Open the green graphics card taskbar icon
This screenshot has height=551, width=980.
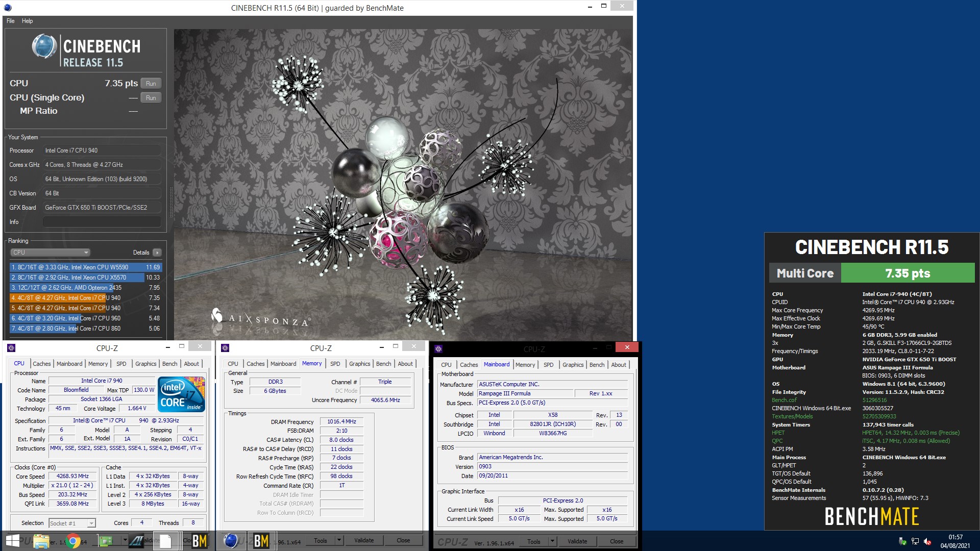pyautogui.click(x=105, y=541)
